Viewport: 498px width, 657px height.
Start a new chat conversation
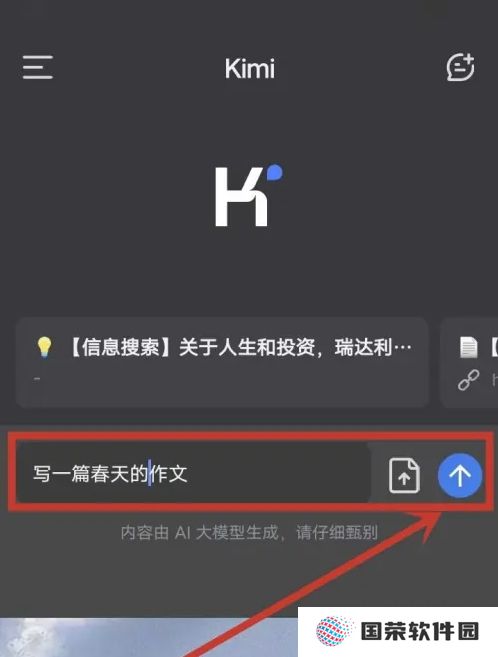(460, 67)
